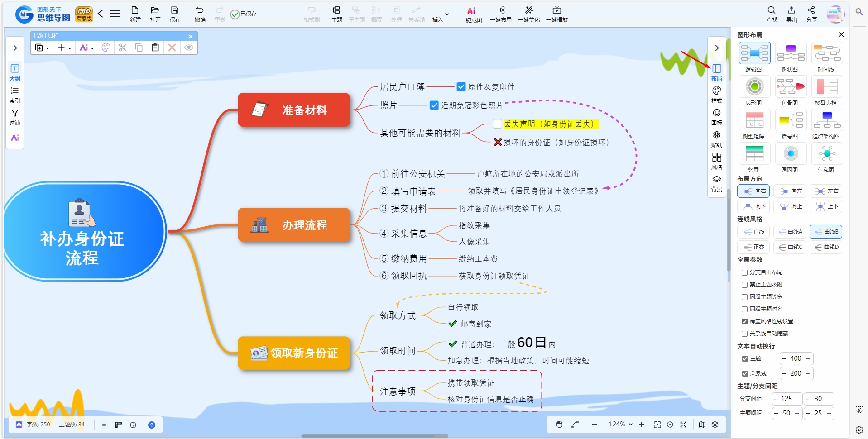The width and height of the screenshot is (868, 439).
Task: Switch to the 风格 theme tab
Action: [x=717, y=161]
